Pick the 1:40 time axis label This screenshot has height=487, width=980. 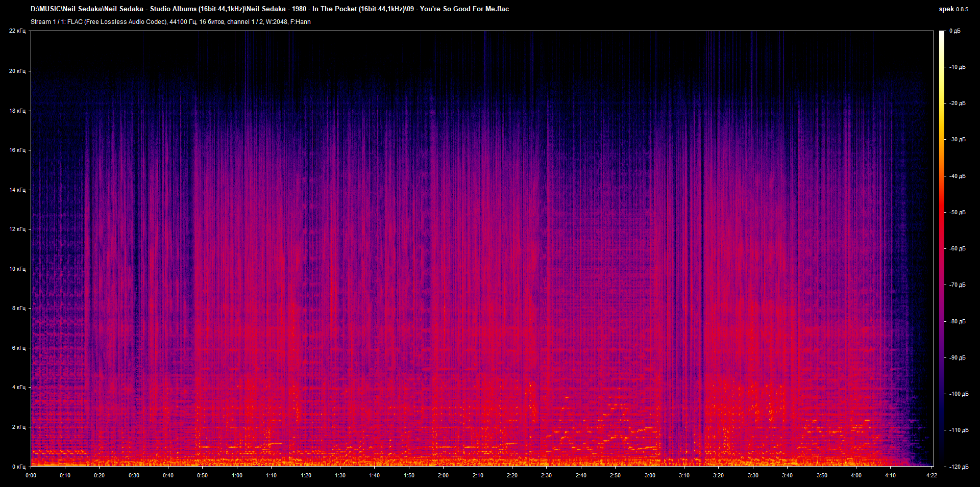pos(374,475)
